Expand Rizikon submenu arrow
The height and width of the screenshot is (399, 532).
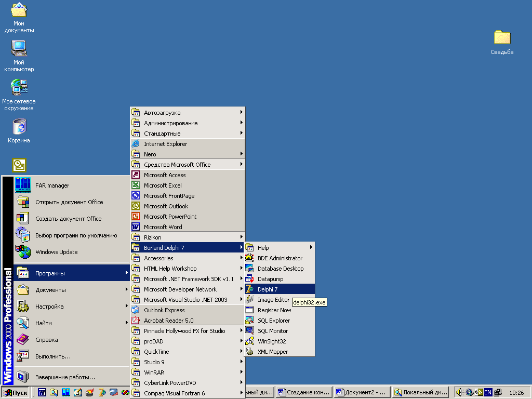click(241, 237)
